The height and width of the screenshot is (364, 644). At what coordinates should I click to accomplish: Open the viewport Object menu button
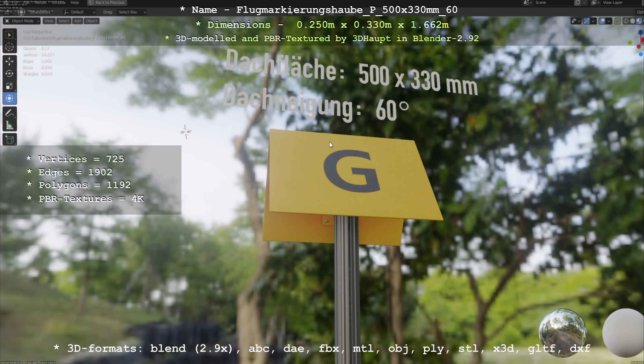coord(91,21)
